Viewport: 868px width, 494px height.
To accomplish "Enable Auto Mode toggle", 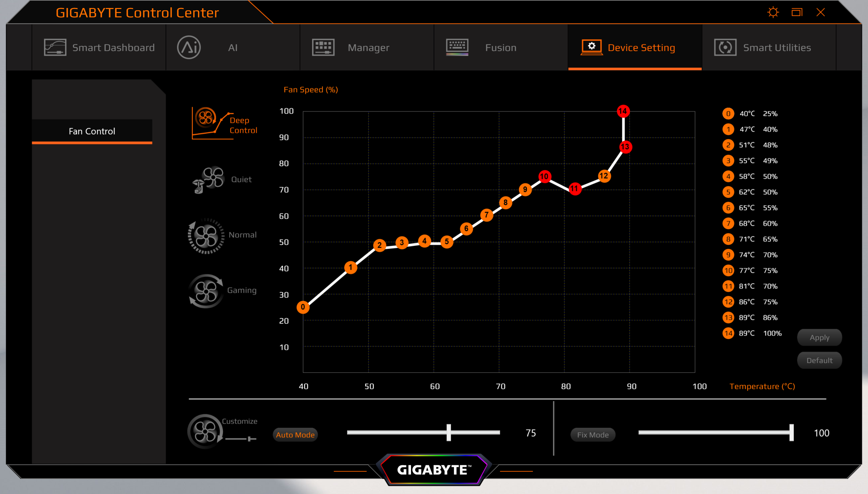I will tap(295, 435).
